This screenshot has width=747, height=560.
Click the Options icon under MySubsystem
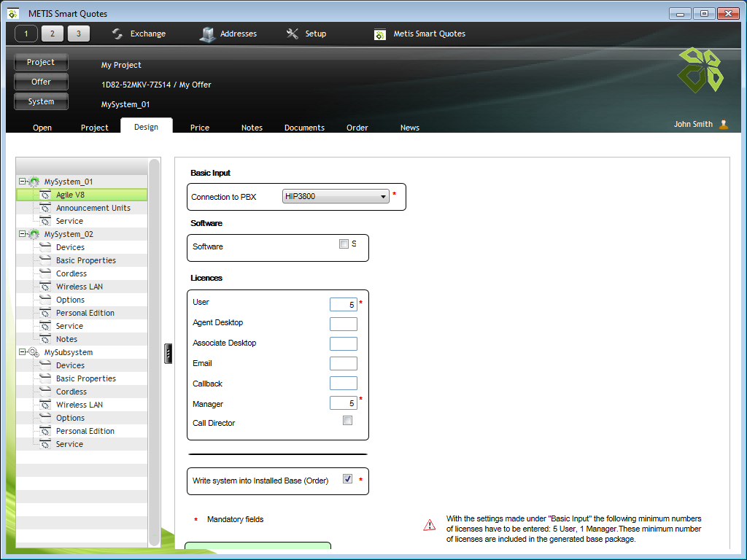[45, 418]
